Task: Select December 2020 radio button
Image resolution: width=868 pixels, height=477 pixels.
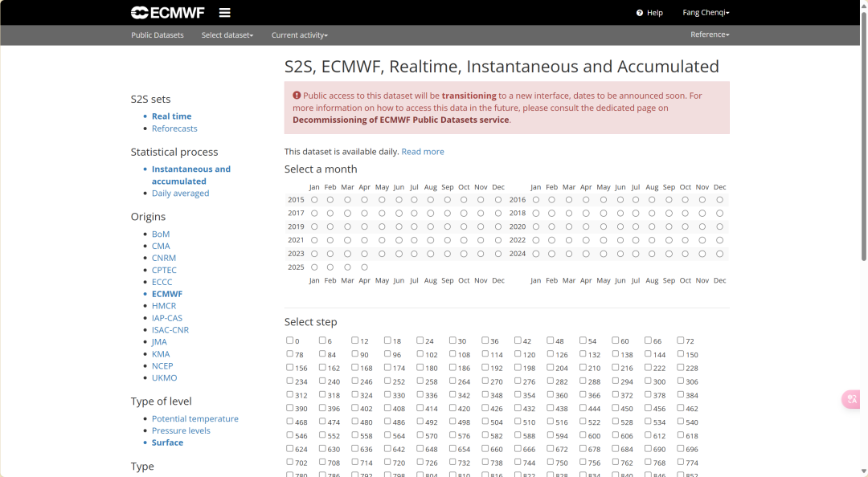Action: (719, 227)
